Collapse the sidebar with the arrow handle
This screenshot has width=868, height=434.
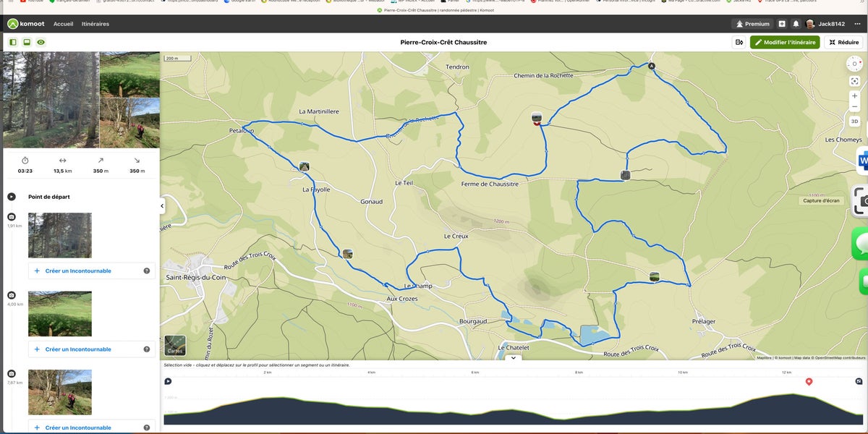162,206
